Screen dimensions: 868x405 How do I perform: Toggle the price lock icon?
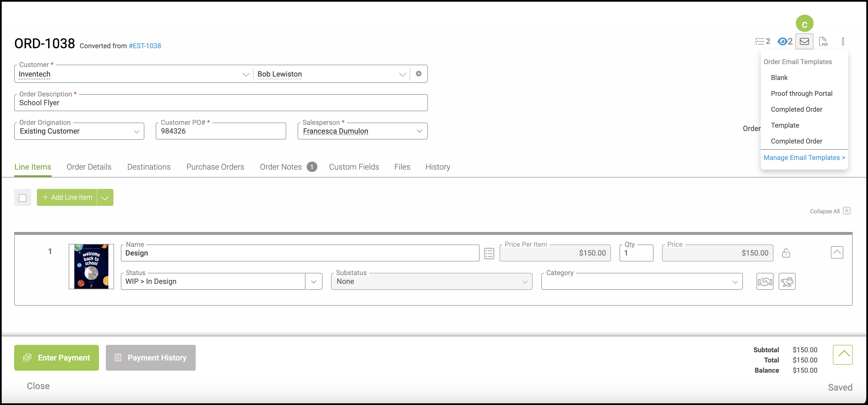(786, 253)
